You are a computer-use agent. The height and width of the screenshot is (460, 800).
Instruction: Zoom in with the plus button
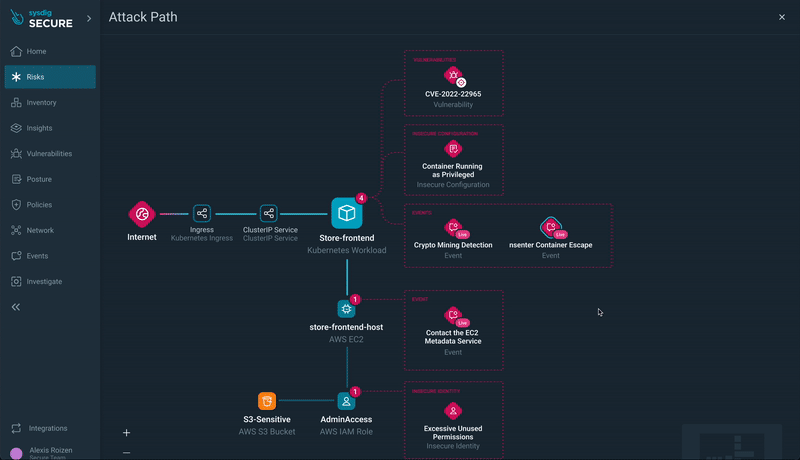[127, 433]
